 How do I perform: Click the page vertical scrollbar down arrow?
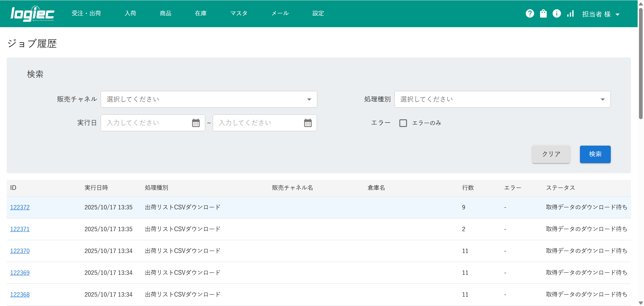tap(641, 303)
